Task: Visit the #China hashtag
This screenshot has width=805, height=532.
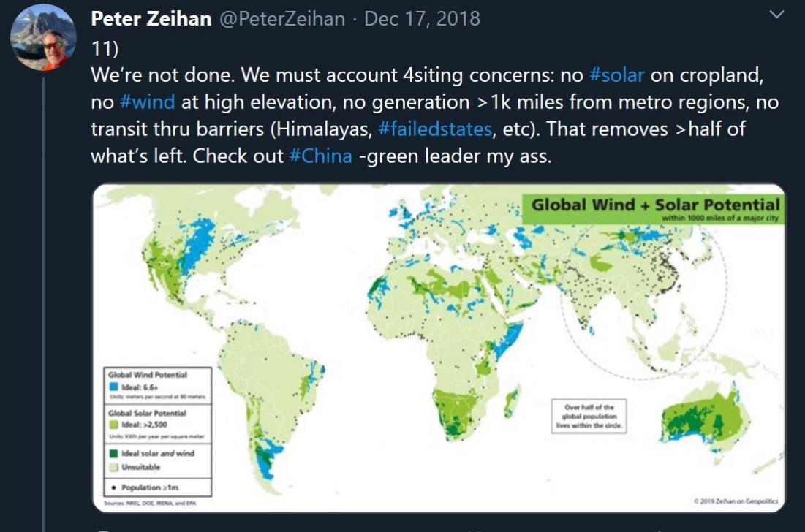Action: point(318,156)
